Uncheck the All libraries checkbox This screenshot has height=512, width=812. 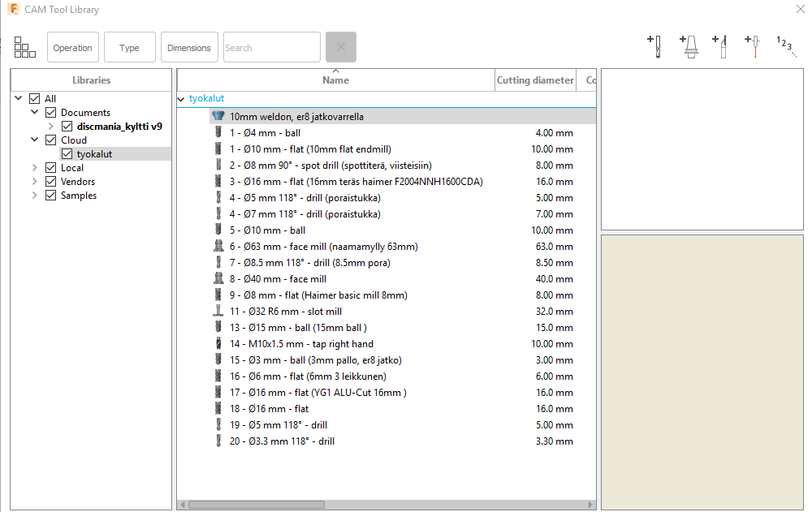pos(34,98)
